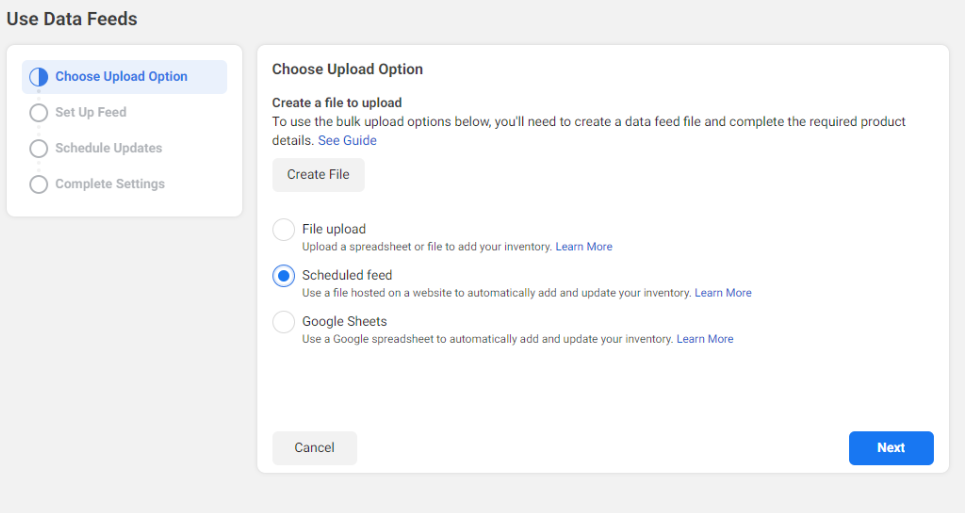
Task: Choose the Google Sheets radio button
Action: tap(284, 322)
